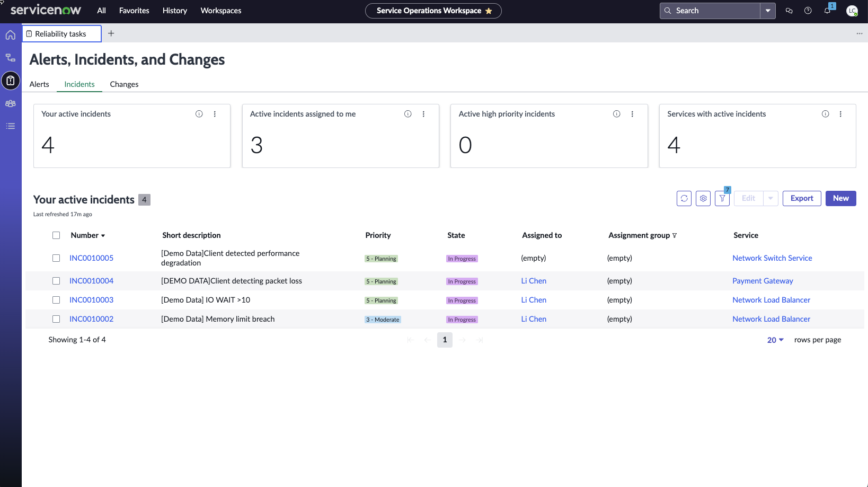Open more options on Active high priority incidents

click(x=632, y=114)
